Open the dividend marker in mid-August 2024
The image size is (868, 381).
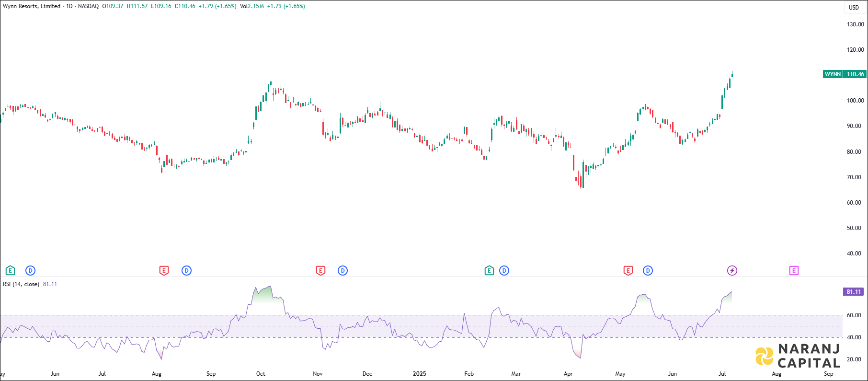click(x=186, y=271)
